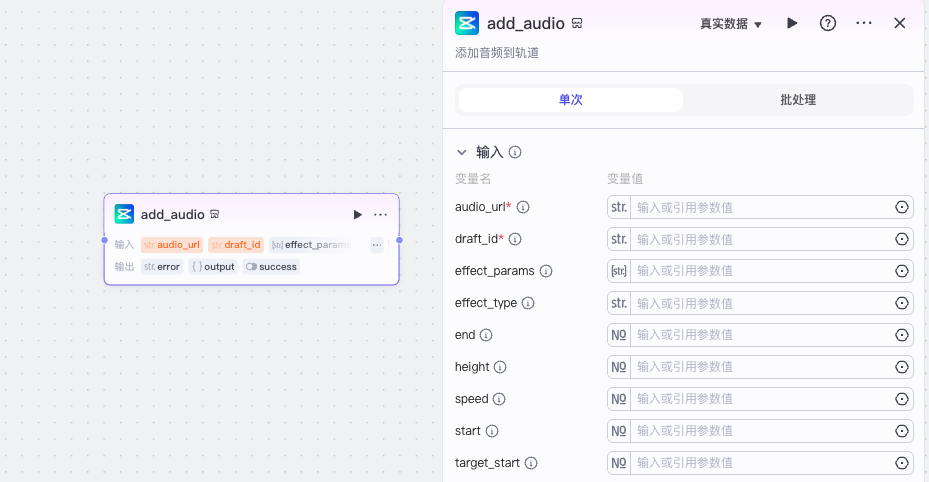Screen dimensions: 929x482
Task: Focus the target_start value input field
Action: [x=761, y=462]
